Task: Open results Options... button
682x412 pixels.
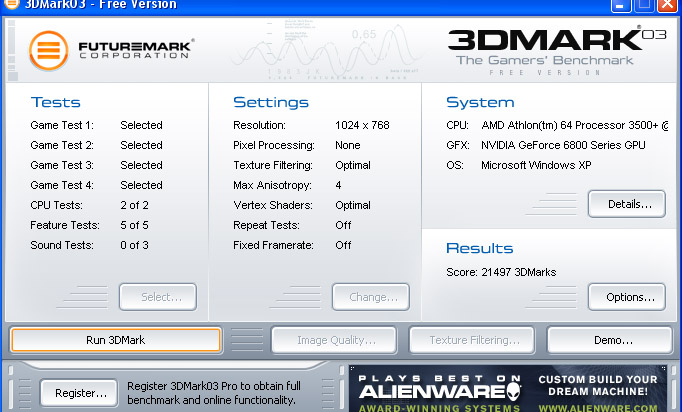Action: tap(627, 297)
